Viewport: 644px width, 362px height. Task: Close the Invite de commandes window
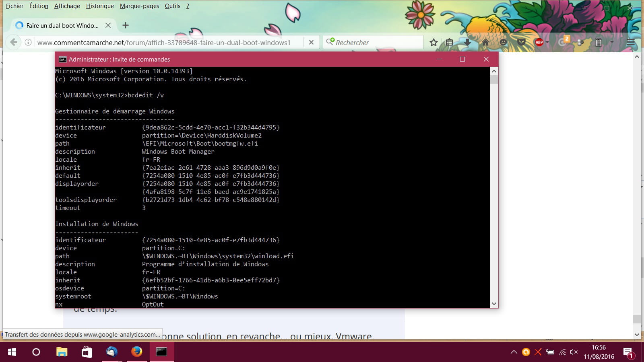coord(486,59)
